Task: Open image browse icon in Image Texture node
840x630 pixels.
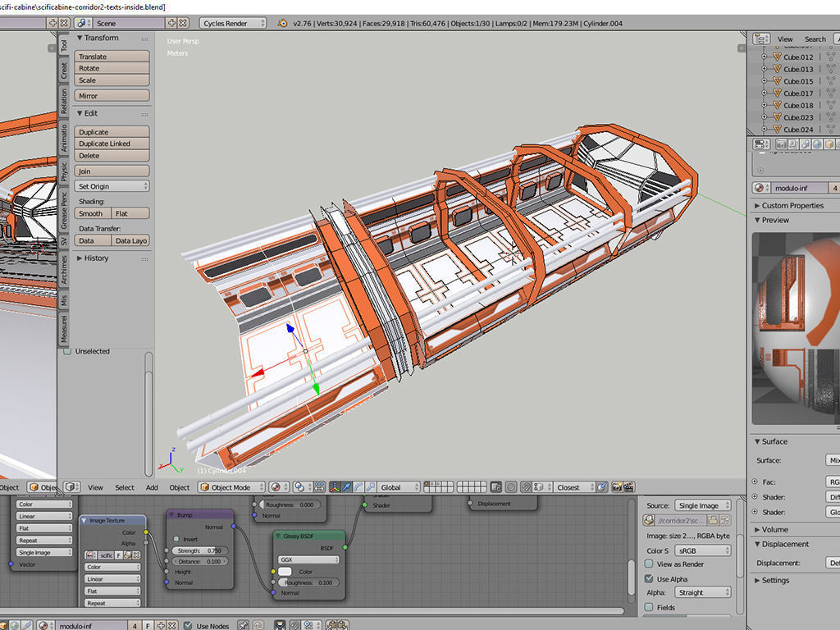Action: (91, 555)
